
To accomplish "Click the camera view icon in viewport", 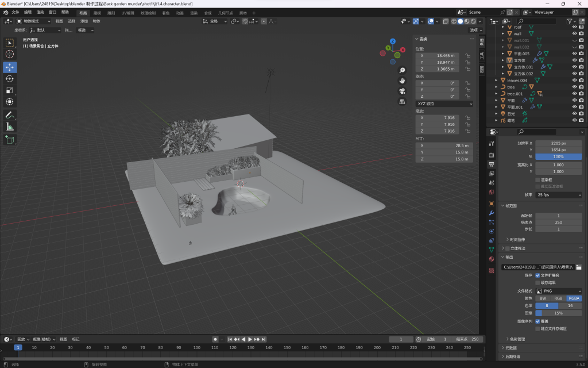I will [403, 91].
